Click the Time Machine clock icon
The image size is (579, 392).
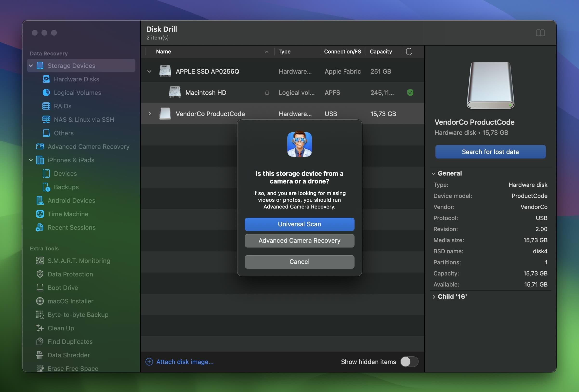[x=40, y=214]
